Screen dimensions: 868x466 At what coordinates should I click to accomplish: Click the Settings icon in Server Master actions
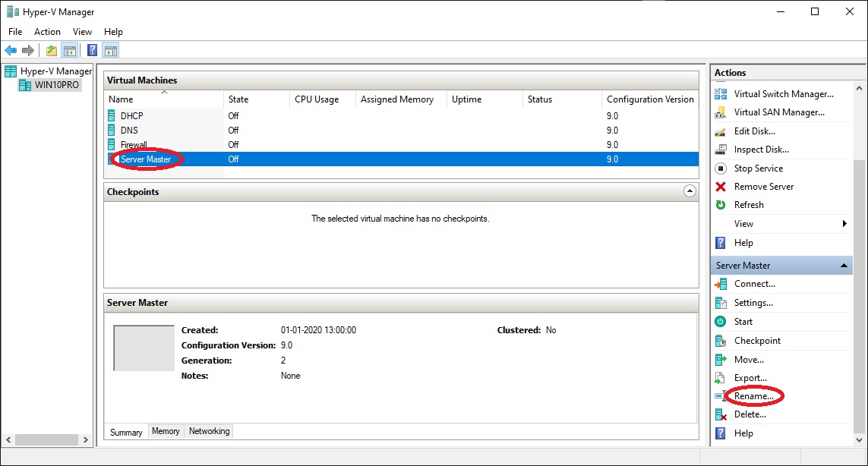click(x=720, y=303)
